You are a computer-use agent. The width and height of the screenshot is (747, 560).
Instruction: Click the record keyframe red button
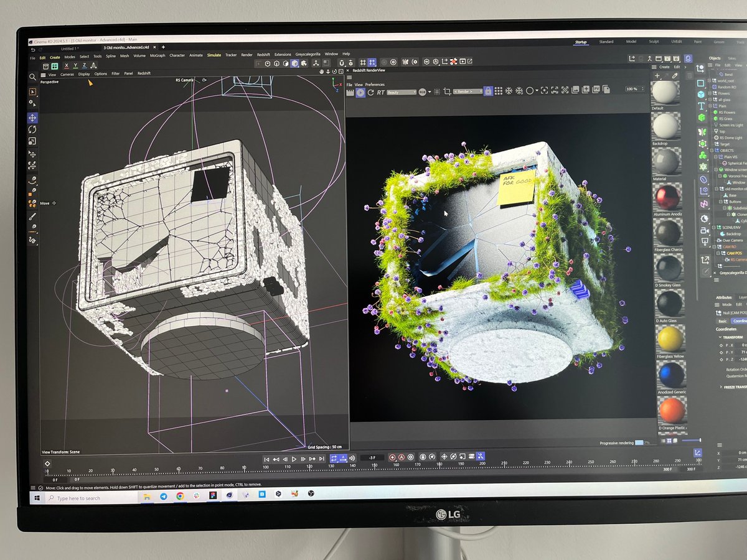(x=392, y=457)
